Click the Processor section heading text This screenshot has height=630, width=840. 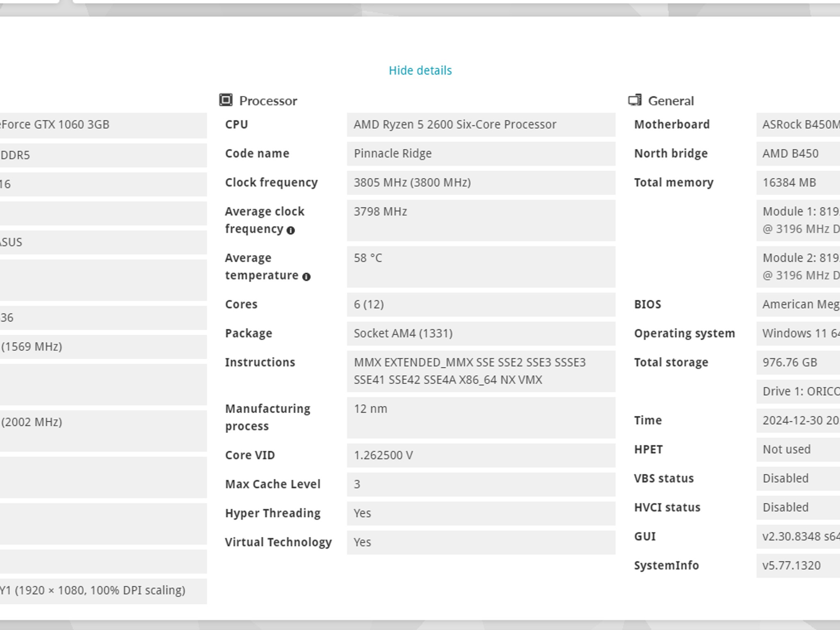(268, 101)
